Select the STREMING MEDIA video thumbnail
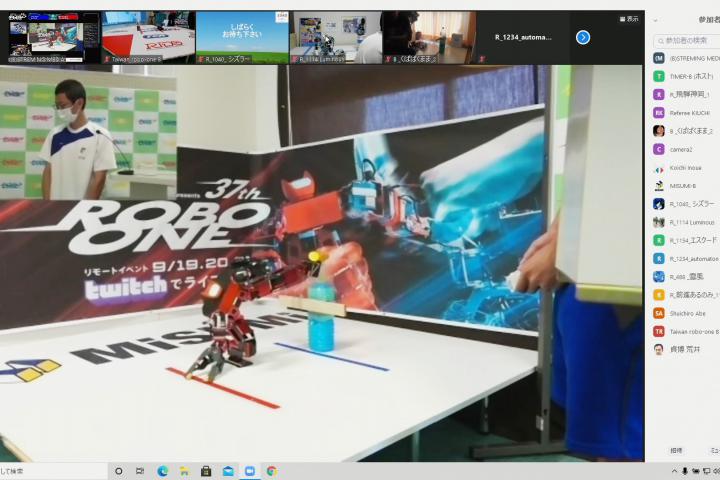This screenshot has width=720, height=480. point(53,38)
